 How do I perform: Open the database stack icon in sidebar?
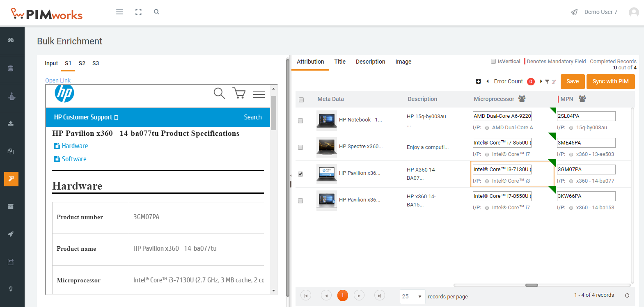click(x=11, y=69)
